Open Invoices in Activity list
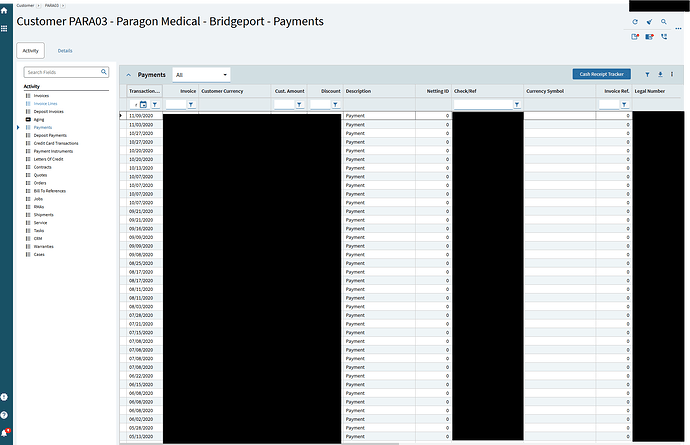690x445 pixels. 41,96
